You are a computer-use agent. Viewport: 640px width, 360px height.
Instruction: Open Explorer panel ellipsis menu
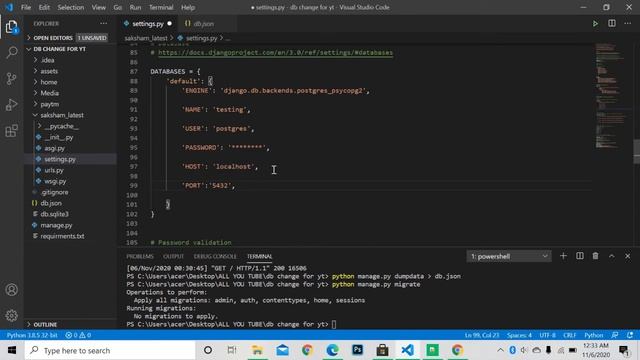point(104,24)
